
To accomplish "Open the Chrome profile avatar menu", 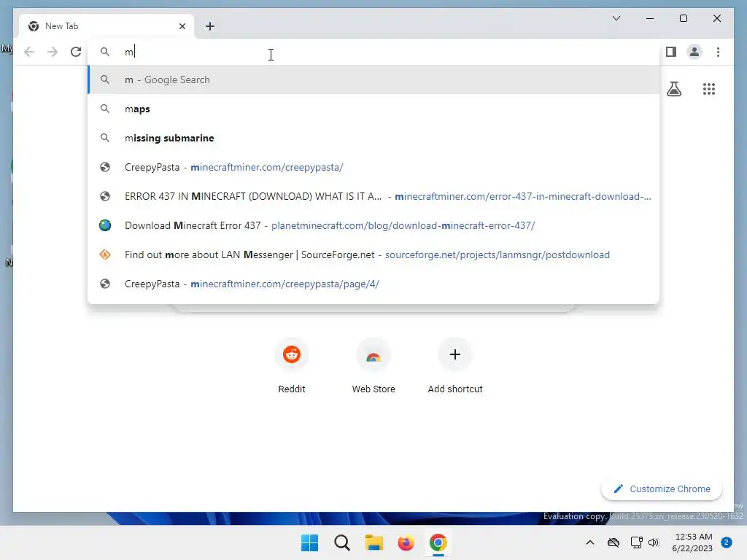I will click(x=694, y=52).
